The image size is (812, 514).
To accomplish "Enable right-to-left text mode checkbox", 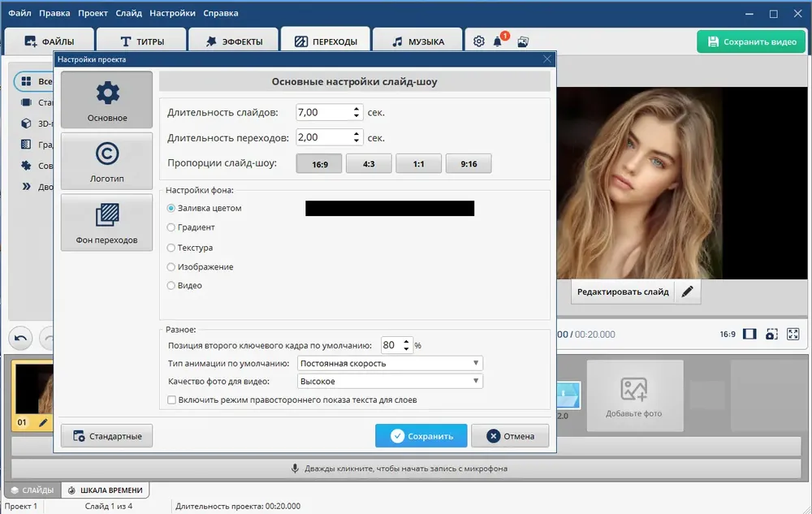I will tap(171, 400).
